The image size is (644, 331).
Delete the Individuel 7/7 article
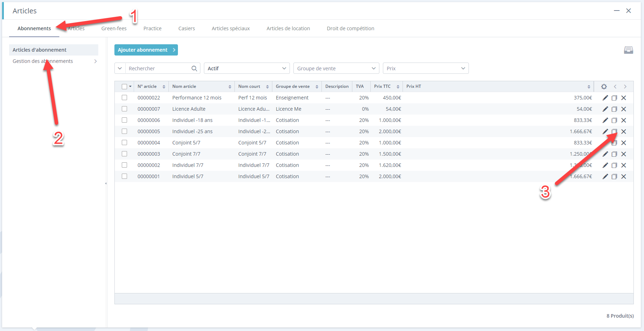click(624, 165)
